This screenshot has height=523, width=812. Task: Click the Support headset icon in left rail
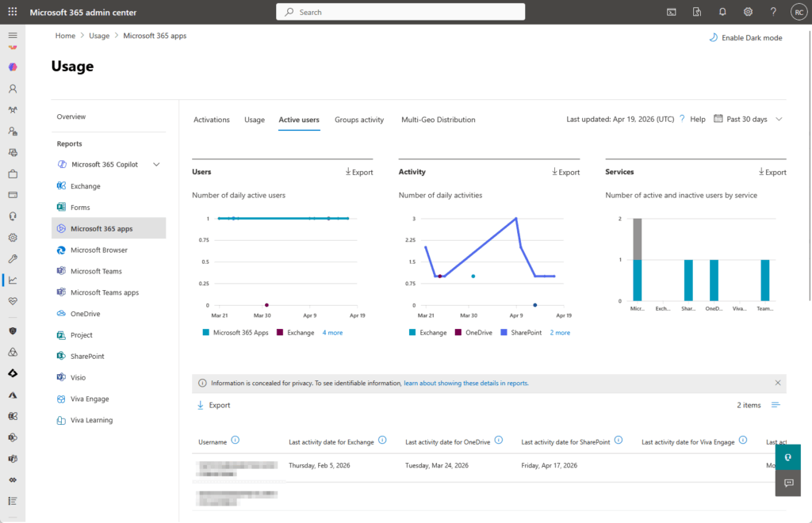(x=13, y=216)
